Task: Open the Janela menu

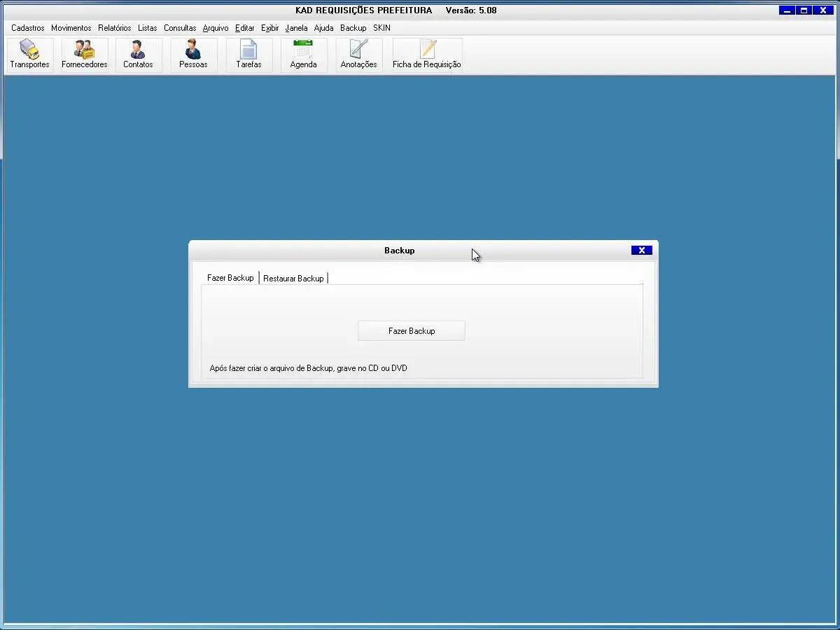Action: point(297,28)
